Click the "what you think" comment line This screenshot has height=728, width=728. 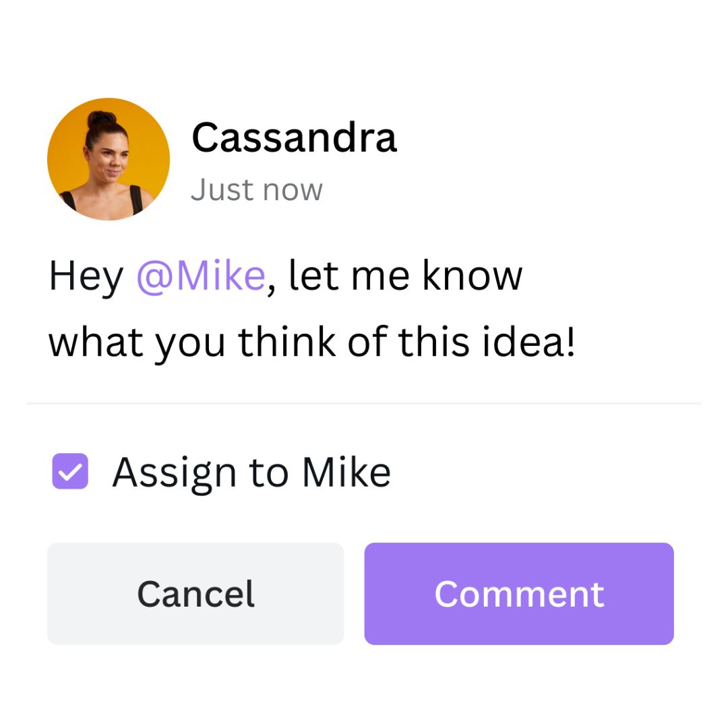(194, 342)
